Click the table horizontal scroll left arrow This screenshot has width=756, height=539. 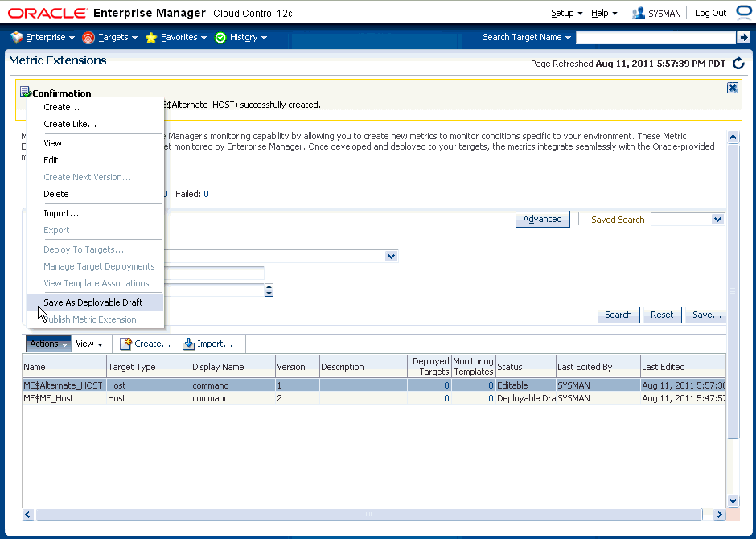coord(28,514)
